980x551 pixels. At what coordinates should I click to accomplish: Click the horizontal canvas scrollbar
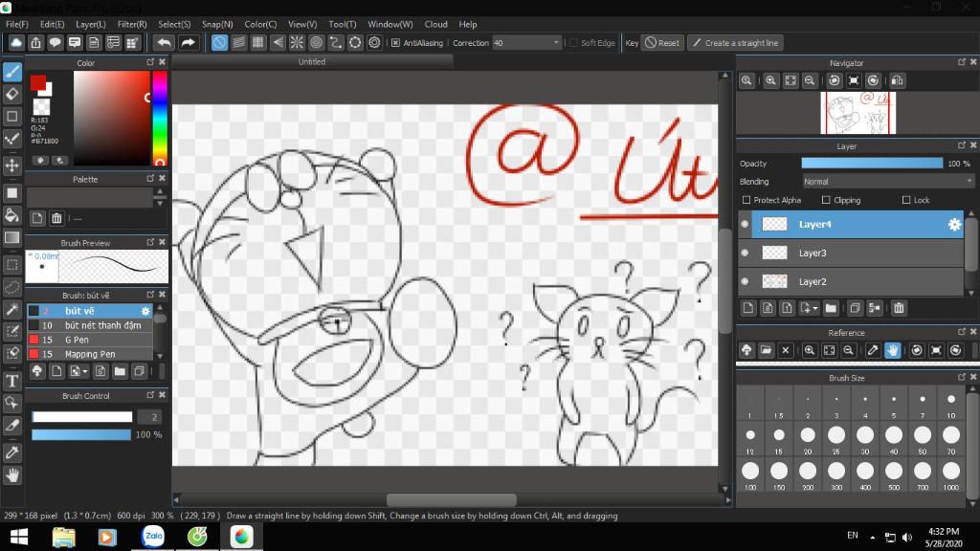[x=452, y=499]
